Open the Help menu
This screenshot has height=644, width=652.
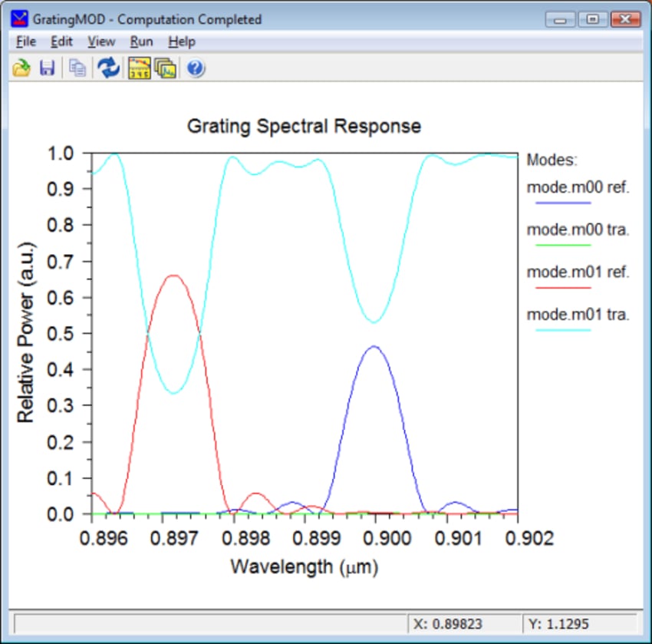(182, 41)
